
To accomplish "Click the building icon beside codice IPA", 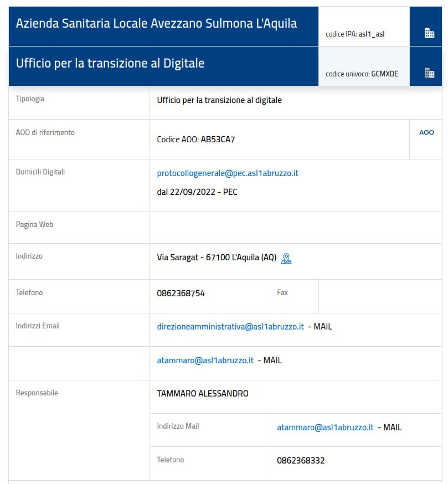I will [429, 33].
